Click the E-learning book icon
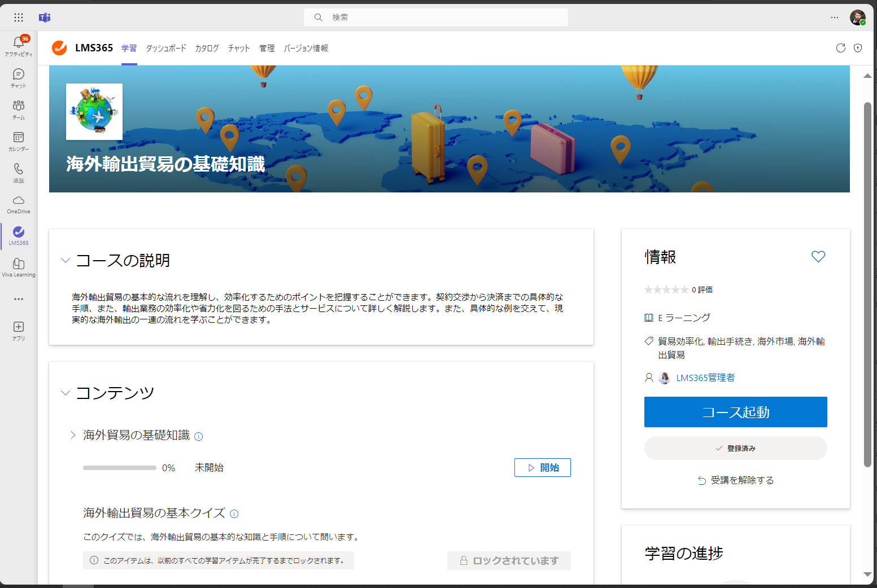877x588 pixels. (x=649, y=318)
